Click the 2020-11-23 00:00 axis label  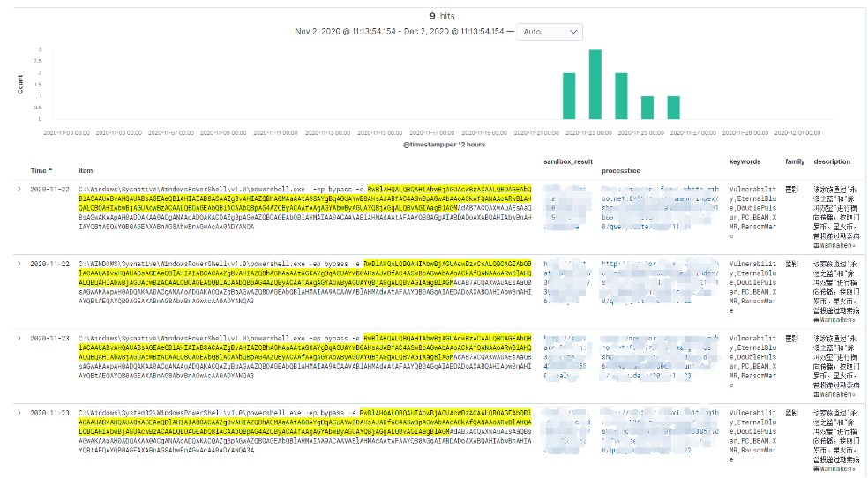click(588, 133)
